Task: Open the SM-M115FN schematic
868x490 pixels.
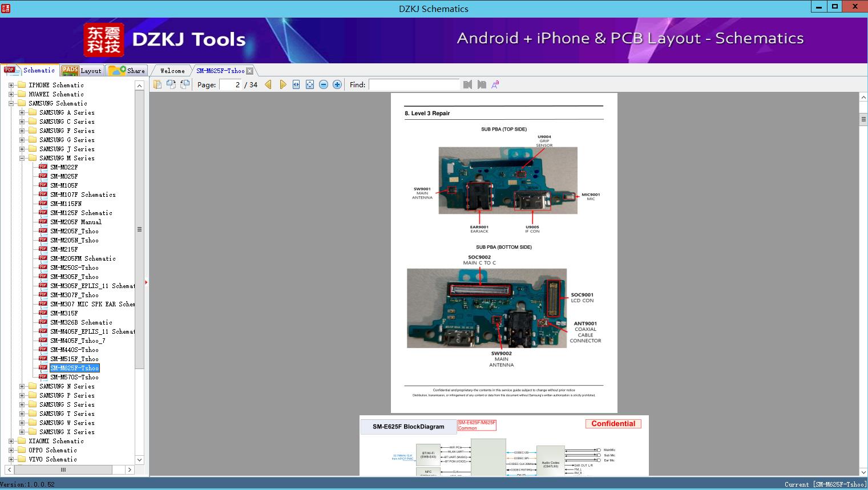Action: click(66, 204)
